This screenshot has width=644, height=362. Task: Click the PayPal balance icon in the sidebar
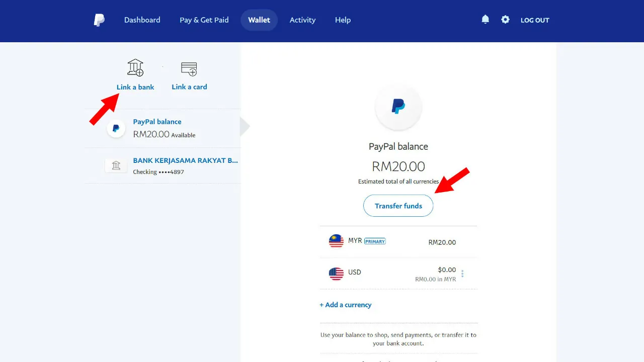[116, 128]
